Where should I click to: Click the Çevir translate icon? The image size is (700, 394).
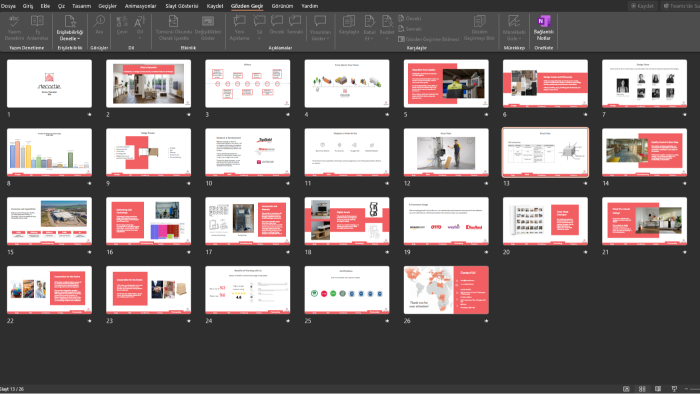(122, 25)
